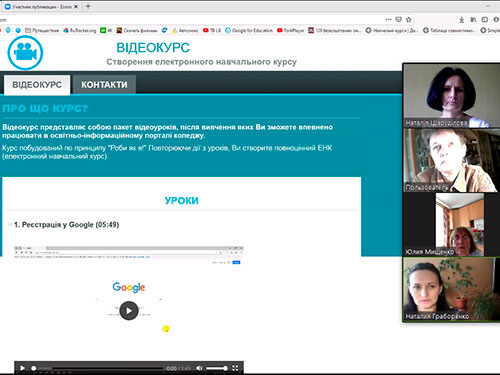500x375 pixels.
Task: Start playback from the player bar play icon
Action: pyautogui.click(x=22, y=368)
